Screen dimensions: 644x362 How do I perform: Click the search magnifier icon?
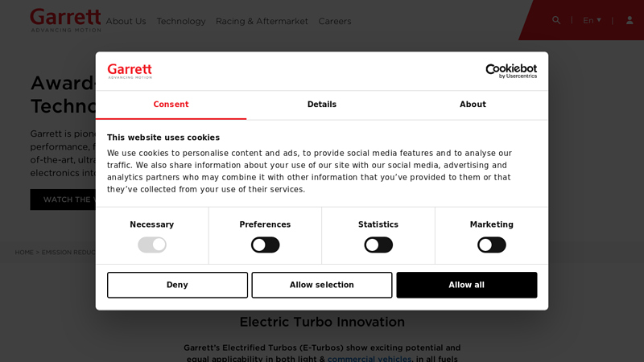pos(556,20)
